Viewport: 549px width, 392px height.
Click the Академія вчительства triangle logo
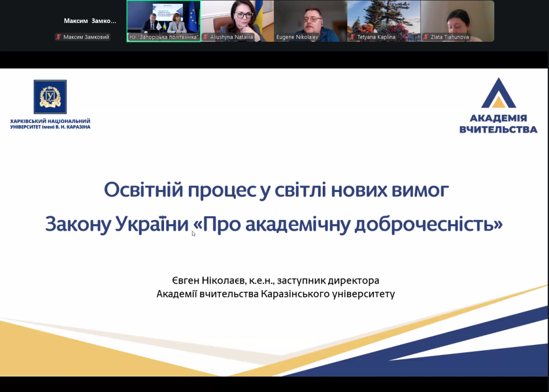coord(499,93)
